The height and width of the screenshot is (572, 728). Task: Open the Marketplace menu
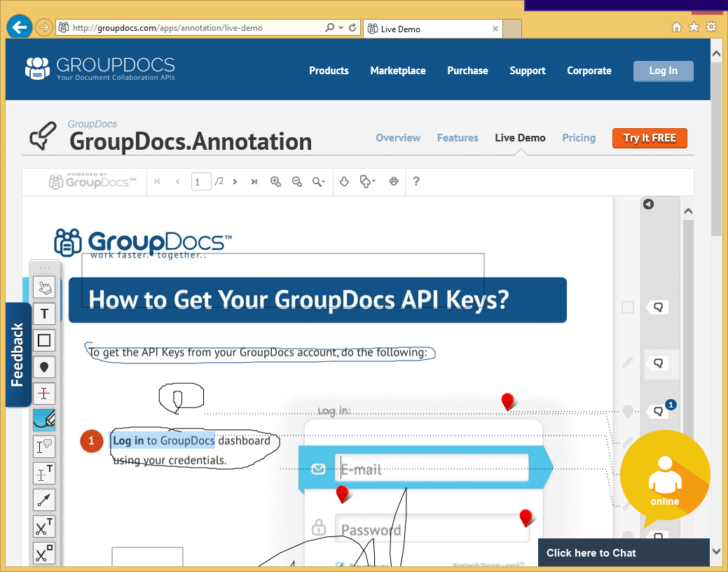click(x=398, y=71)
